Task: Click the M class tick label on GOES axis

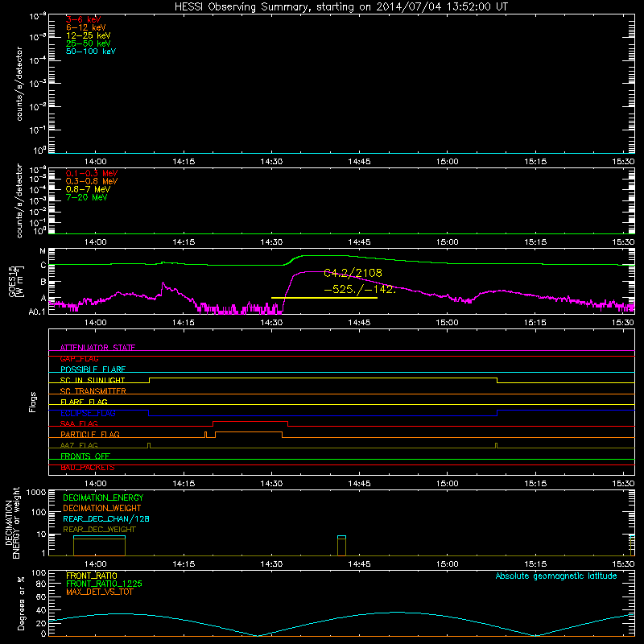Action: [x=43, y=251]
